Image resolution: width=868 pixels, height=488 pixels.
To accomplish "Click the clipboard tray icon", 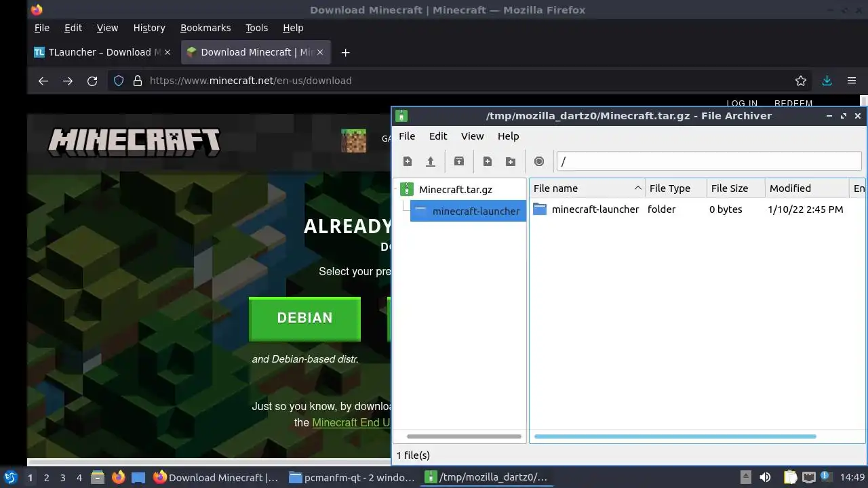I will pos(790,477).
